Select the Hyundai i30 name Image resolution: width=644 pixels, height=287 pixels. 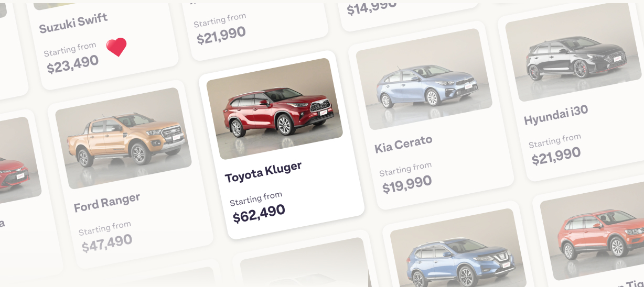556,115
